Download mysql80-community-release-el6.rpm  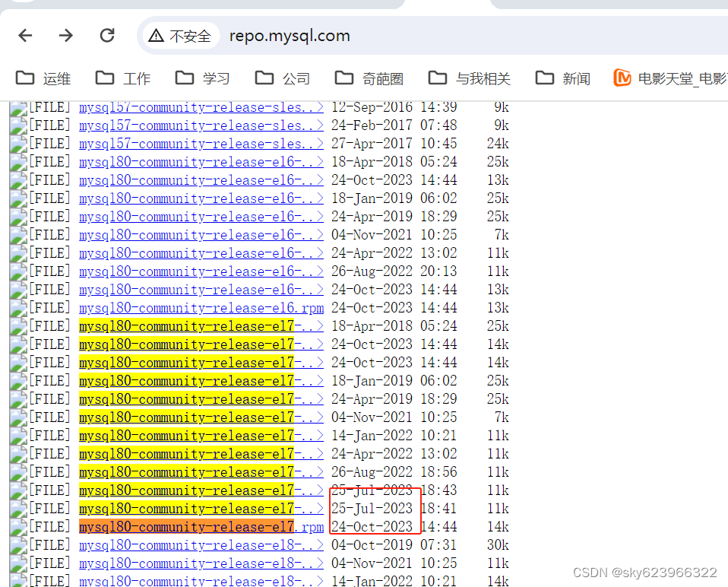point(201,308)
